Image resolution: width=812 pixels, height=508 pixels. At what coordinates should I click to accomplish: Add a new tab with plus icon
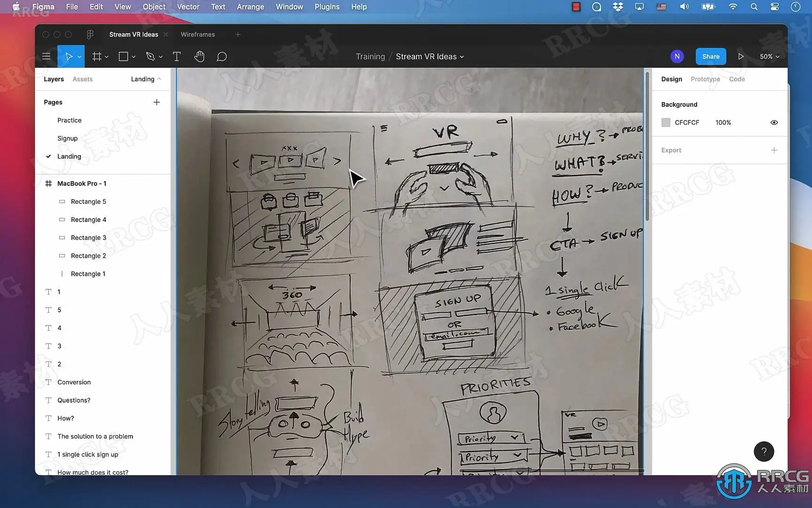(x=238, y=34)
